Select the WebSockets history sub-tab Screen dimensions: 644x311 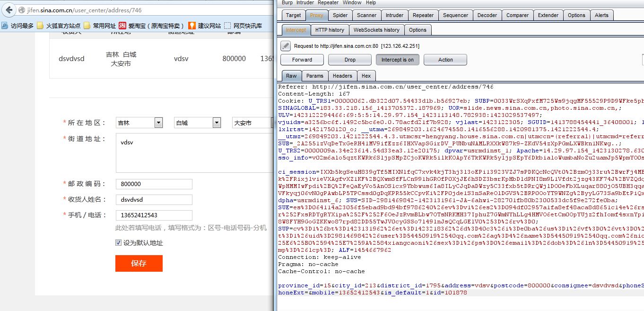click(x=376, y=30)
